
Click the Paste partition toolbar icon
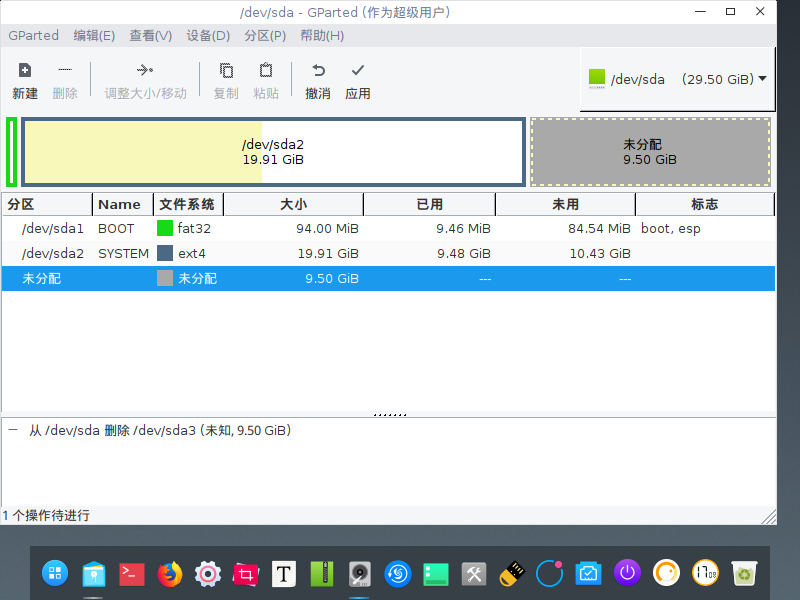pyautogui.click(x=266, y=70)
